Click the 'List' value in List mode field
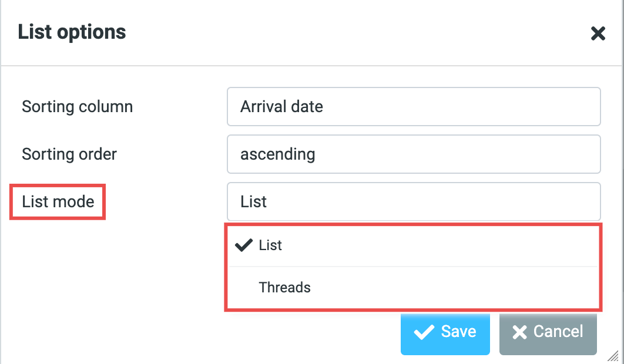The width and height of the screenshot is (624, 364). 254,202
